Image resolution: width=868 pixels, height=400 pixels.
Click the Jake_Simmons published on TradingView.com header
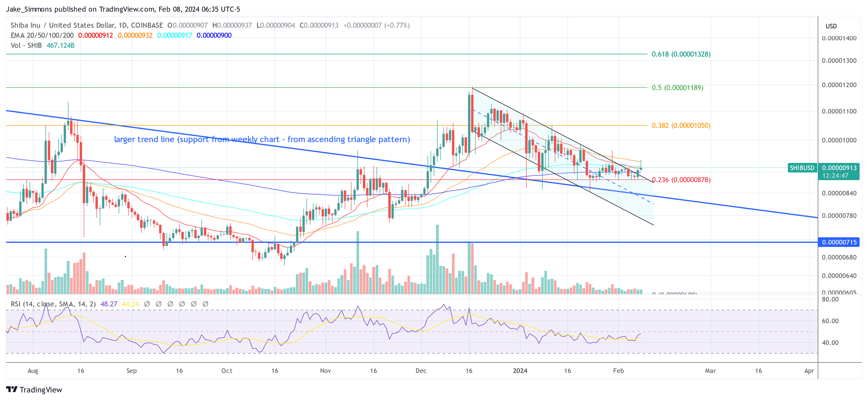123,9
